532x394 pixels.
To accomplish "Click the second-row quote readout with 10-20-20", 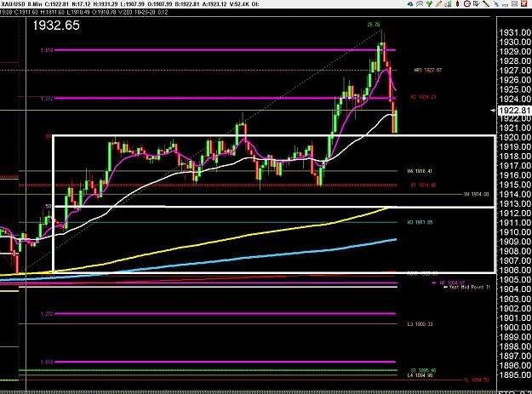I will click(x=84, y=12).
